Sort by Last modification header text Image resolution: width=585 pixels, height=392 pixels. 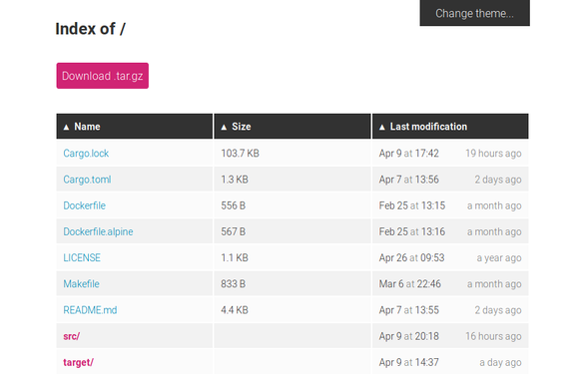point(428,127)
